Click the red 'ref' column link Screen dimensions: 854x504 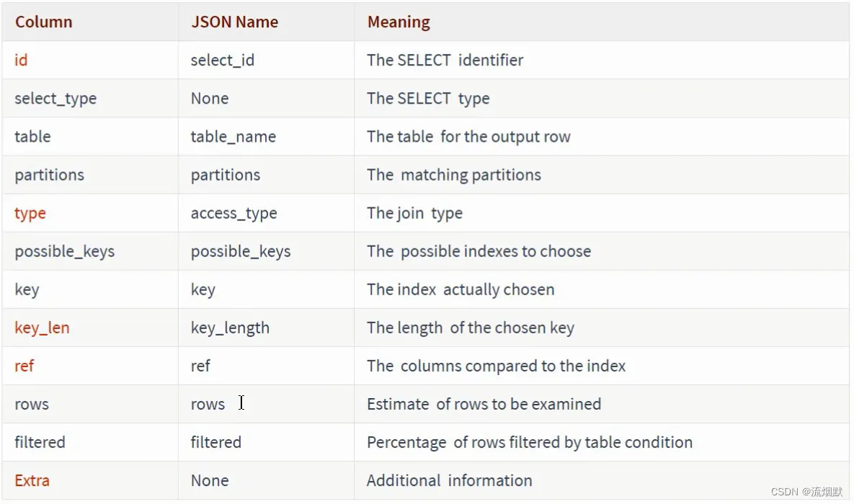(x=24, y=366)
